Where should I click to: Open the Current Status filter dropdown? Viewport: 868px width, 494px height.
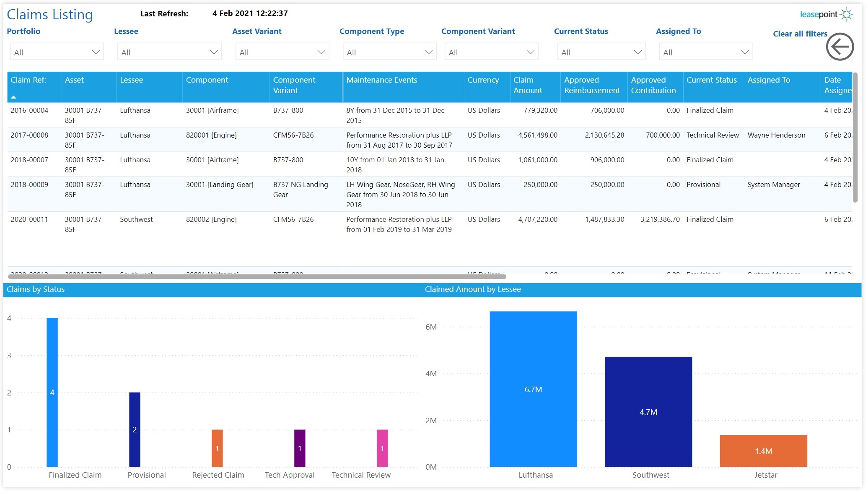pos(601,52)
